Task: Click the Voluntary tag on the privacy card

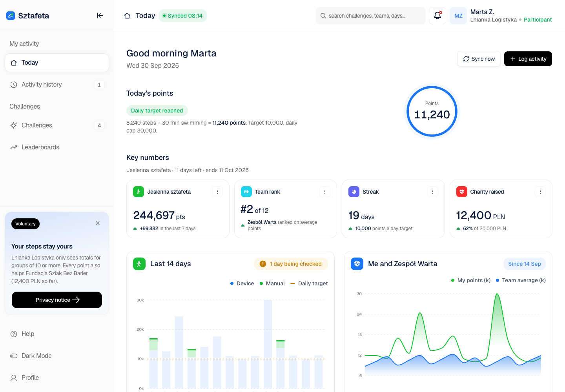Action: coord(26,224)
